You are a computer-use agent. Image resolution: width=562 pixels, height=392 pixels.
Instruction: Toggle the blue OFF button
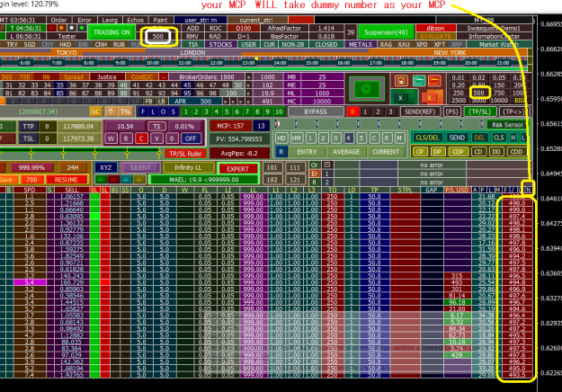[x=191, y=138]
